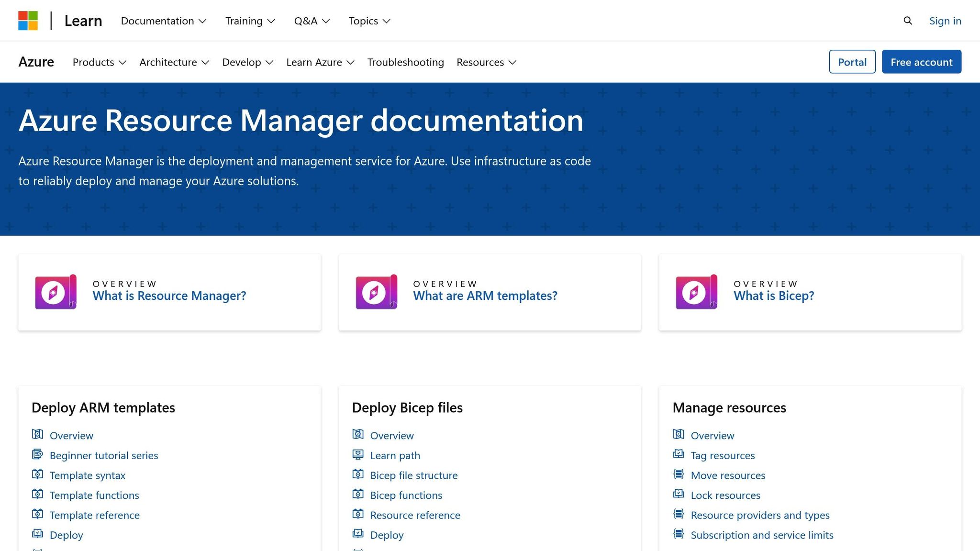Click the compass icon beside What are ARM templates
The image size is (980, 551).
[376, 292]
